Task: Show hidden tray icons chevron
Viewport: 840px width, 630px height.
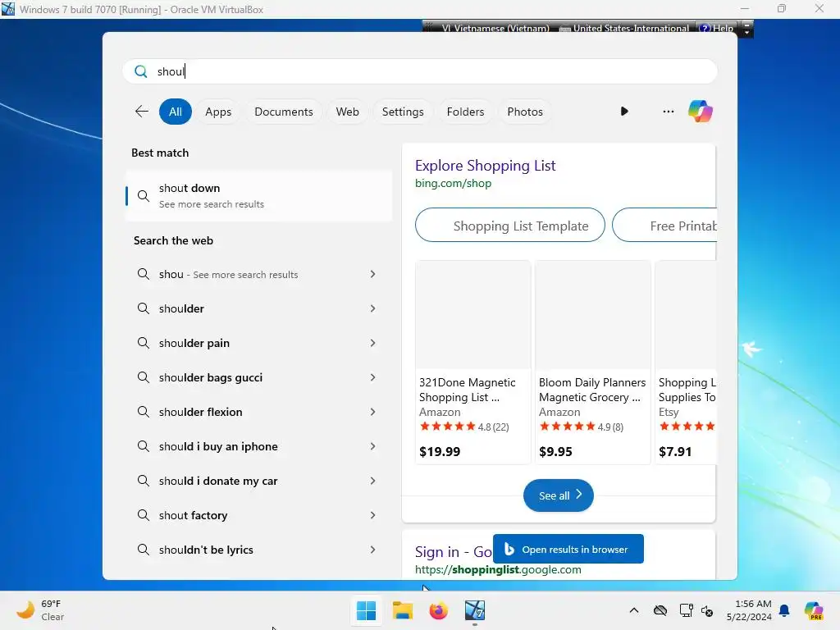Action: coord(634,610)
